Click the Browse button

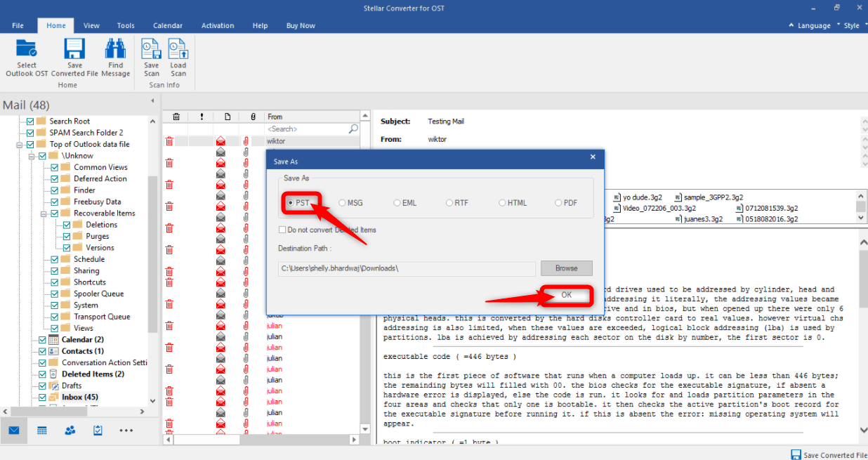[x=566, y=268]
